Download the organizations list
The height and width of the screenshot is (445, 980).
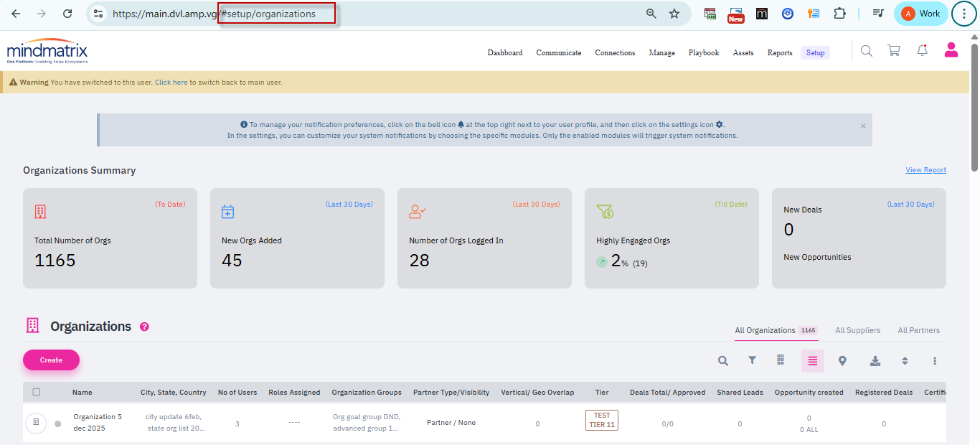pyautogui.click(x=875, y=361)
